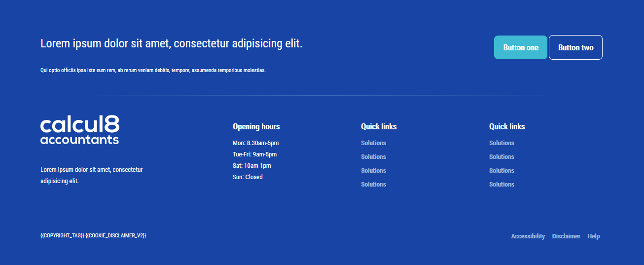The width and height of the screenshot is (644, 265).
Task: Click the COPYRIGHT_TAG placeholder text
Action: (x=62, y=236)
